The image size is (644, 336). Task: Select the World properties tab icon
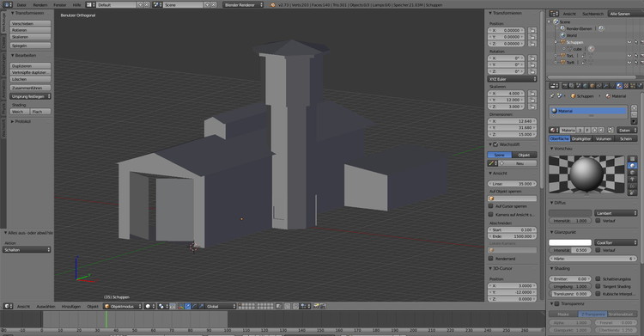(586, 86)
